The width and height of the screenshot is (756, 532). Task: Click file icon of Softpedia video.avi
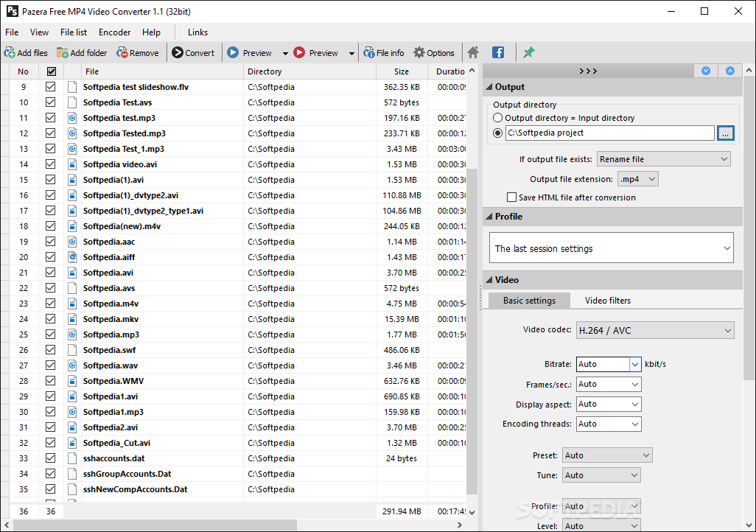click(72, 164)
